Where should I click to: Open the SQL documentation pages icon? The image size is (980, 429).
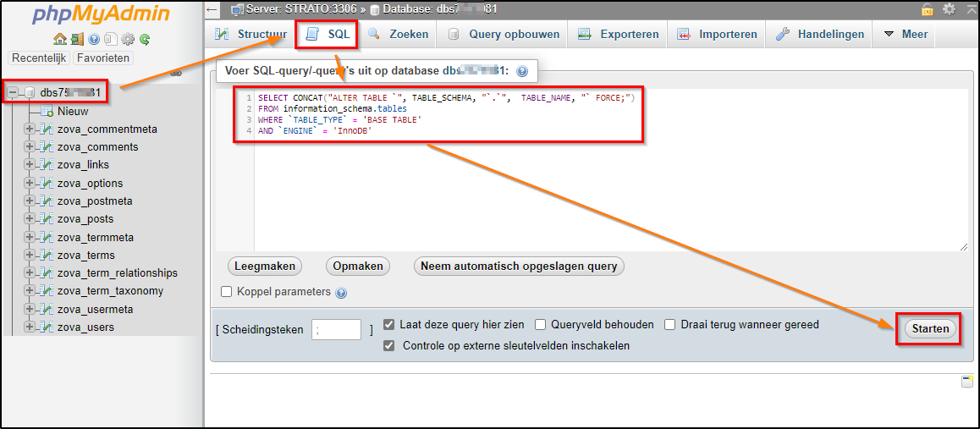111,39
